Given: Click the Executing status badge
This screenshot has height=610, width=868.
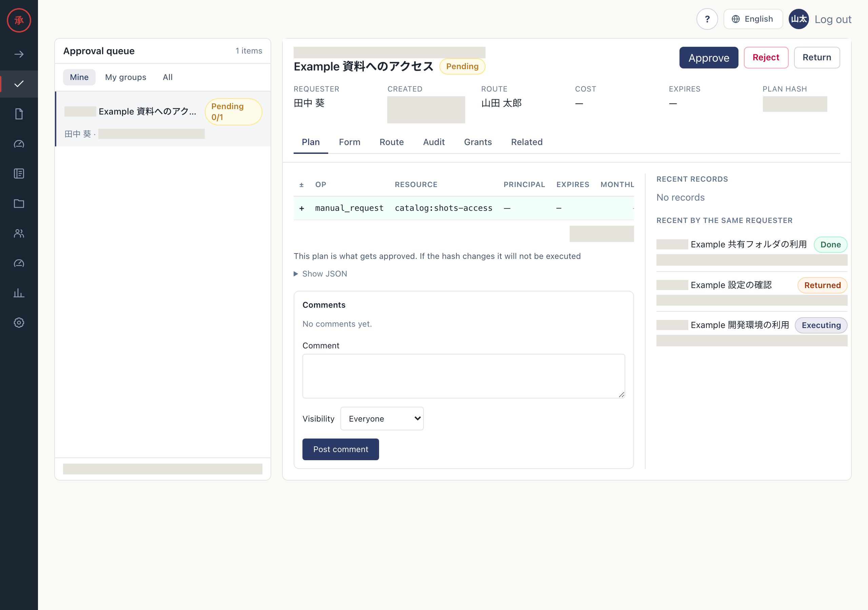Looking at the screenshot, I should pos(821,325).
